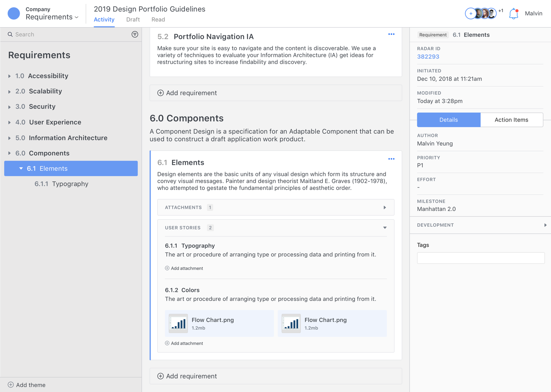Switch to the Activity tab
This screenshot has height=392, width=551.
click(x=104, y=19)
